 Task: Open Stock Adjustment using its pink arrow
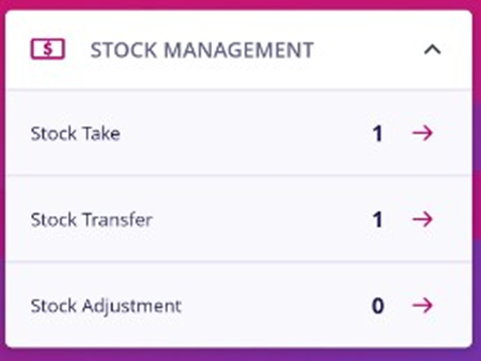click(x=423, y=305)
